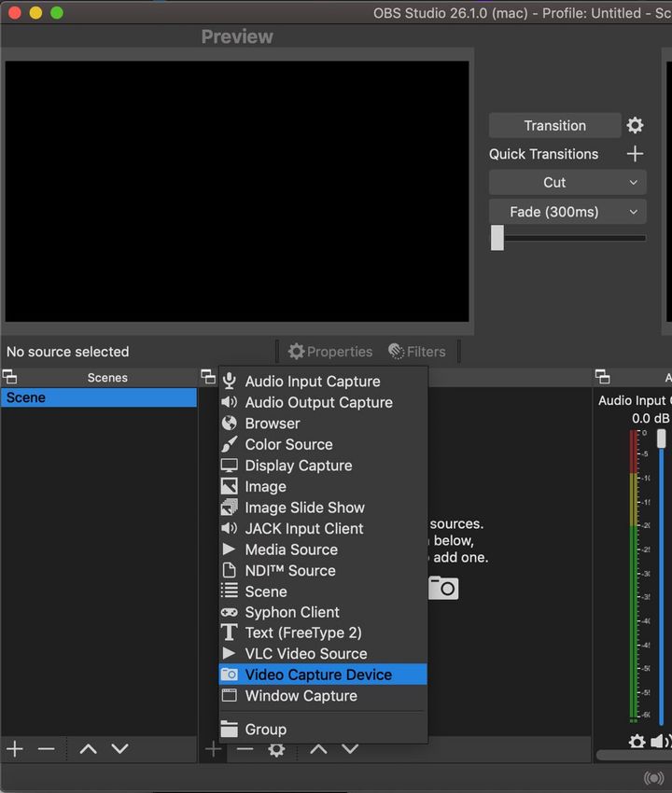Image resolution: width=672 pixels, height=793 pixels.
Task: Click the Transition button
Action: click(554, 125)
